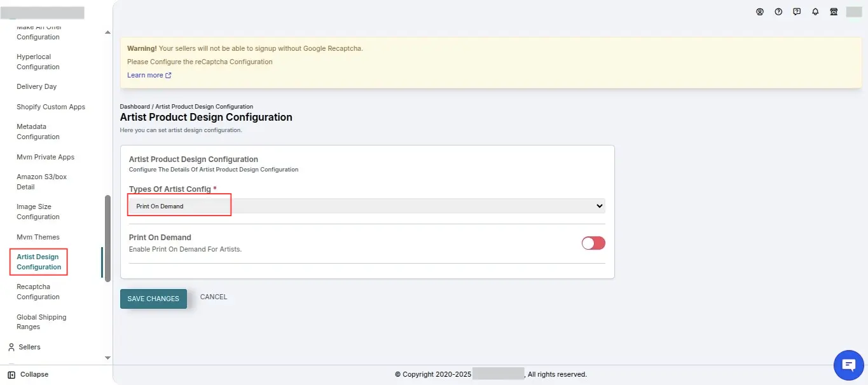
Task: Open Make An Offer Configuration menu item
Action: click(x=38, y=32)
